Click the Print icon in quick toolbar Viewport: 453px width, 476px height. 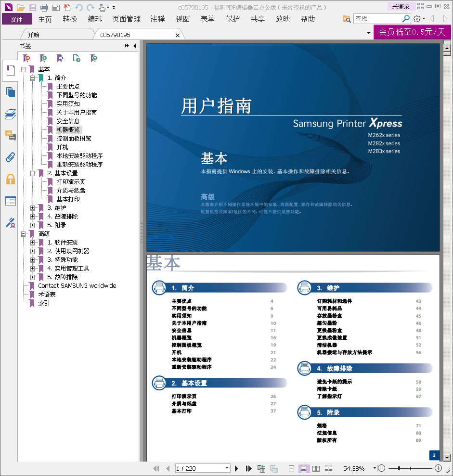[44, 7]
